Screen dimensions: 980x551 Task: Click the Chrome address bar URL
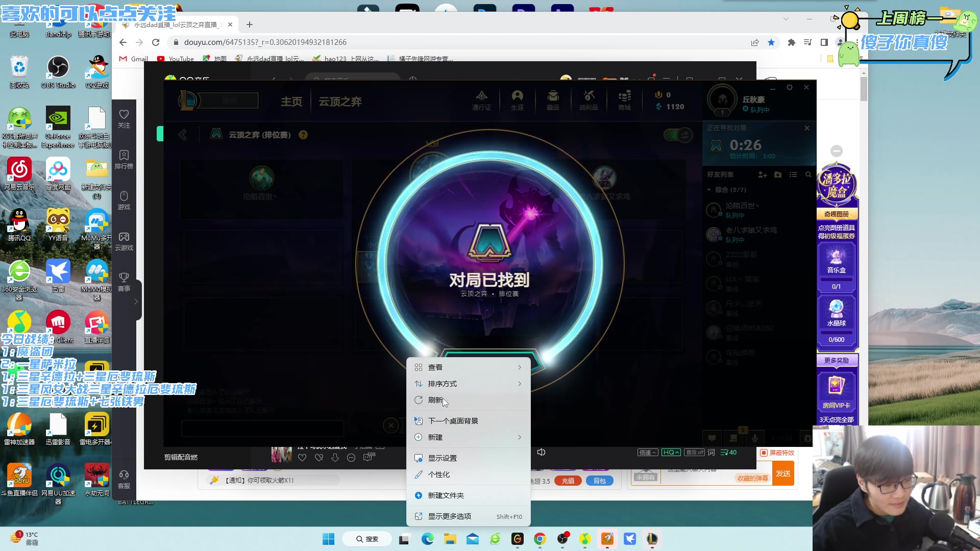pyautogui.click(x=265, y=42)
